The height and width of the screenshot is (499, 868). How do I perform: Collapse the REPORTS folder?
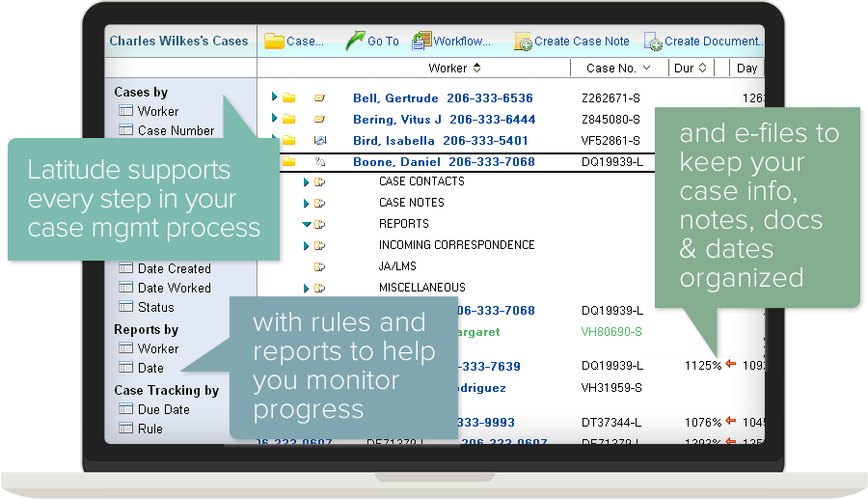point(306,224)
